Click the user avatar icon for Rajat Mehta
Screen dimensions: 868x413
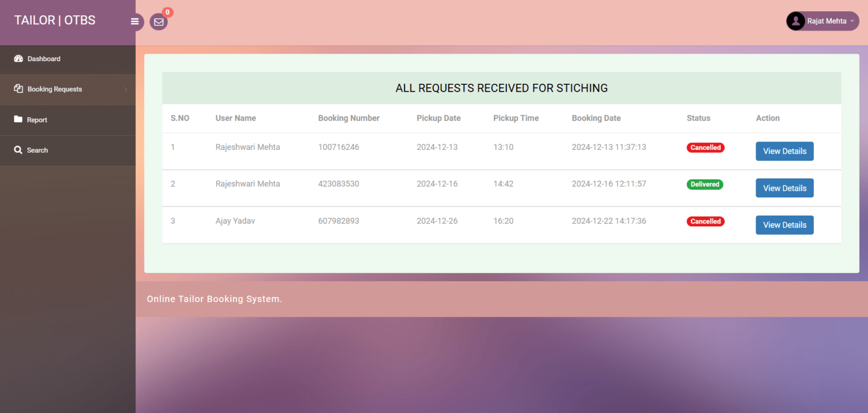(x=796, y=21)
